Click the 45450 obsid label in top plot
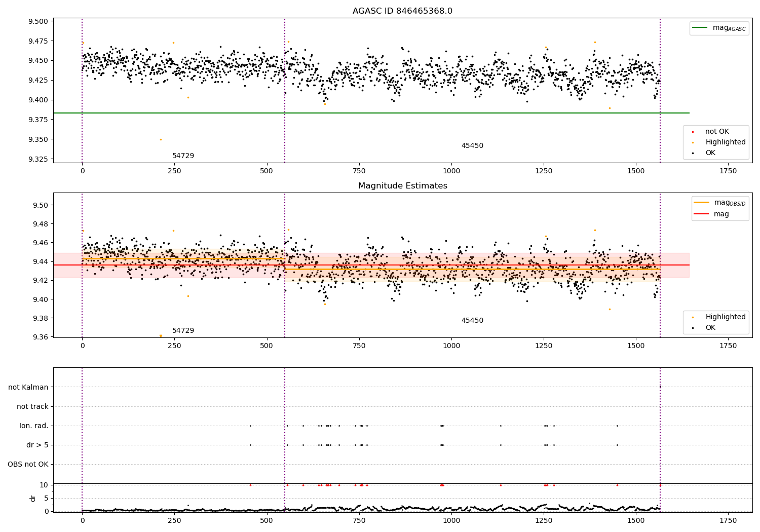Image resolution: width=760 pixels, height=532 pixels. (472, 146)
